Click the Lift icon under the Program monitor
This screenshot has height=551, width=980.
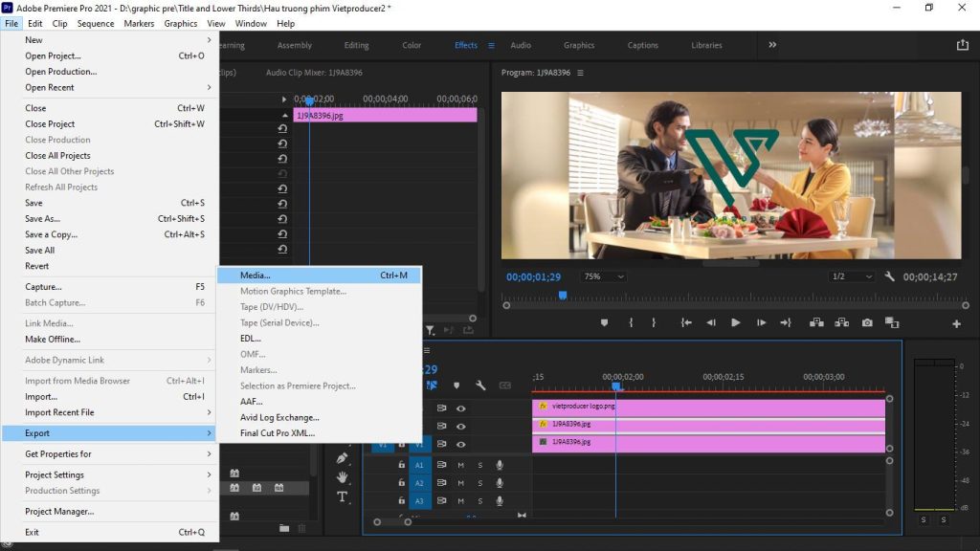(x=816, y=322)
